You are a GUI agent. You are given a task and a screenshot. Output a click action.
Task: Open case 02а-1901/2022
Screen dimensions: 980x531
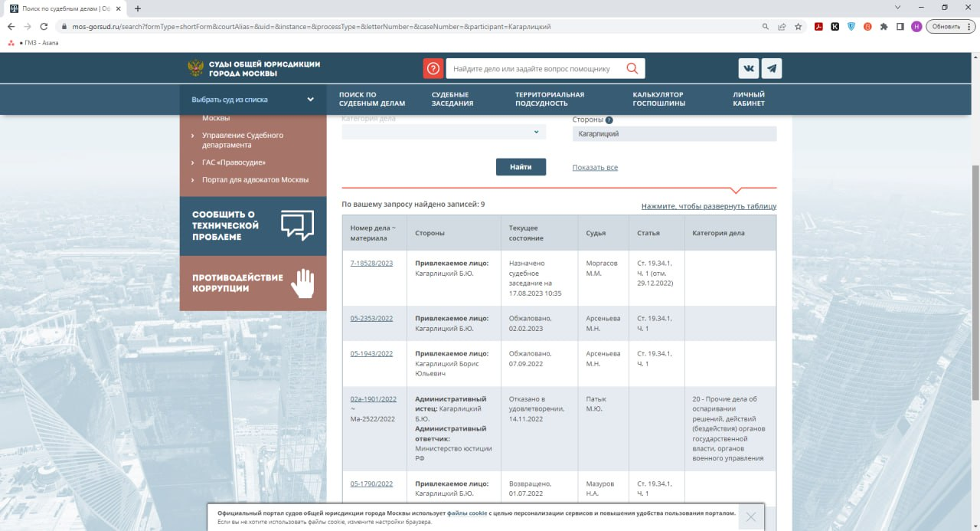coord(374,398)
